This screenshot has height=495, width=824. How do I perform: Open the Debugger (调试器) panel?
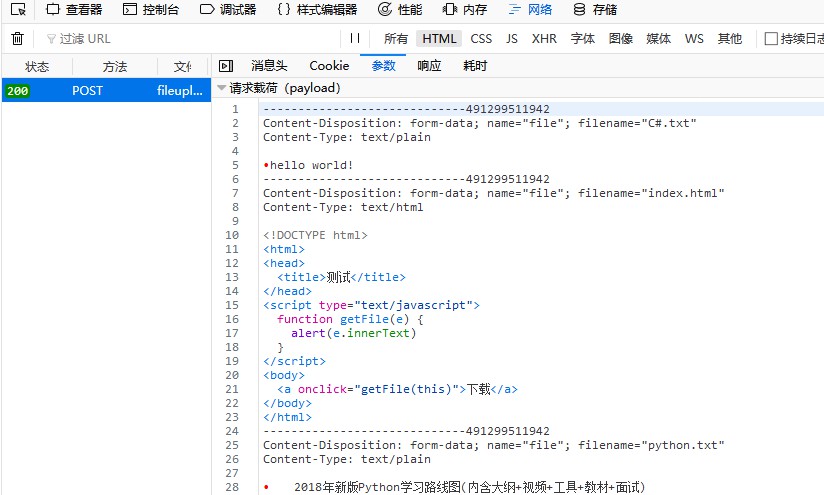point(228,9)
